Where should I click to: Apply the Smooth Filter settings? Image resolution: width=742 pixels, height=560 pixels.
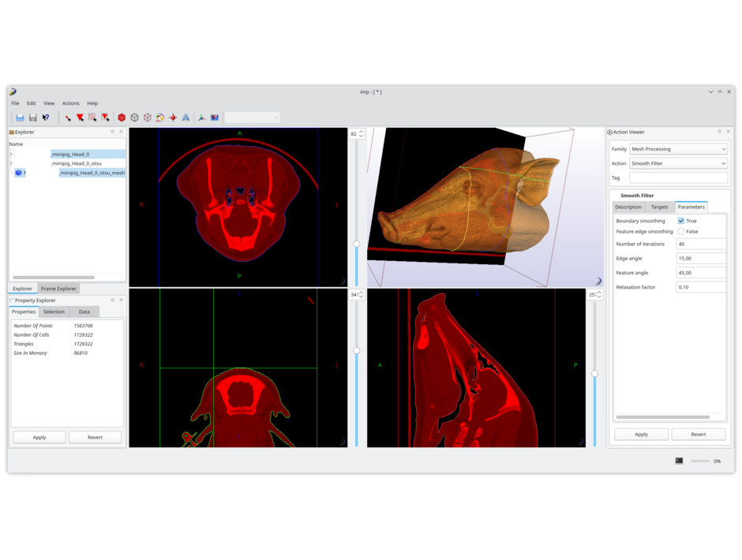[x=641, y=434]
